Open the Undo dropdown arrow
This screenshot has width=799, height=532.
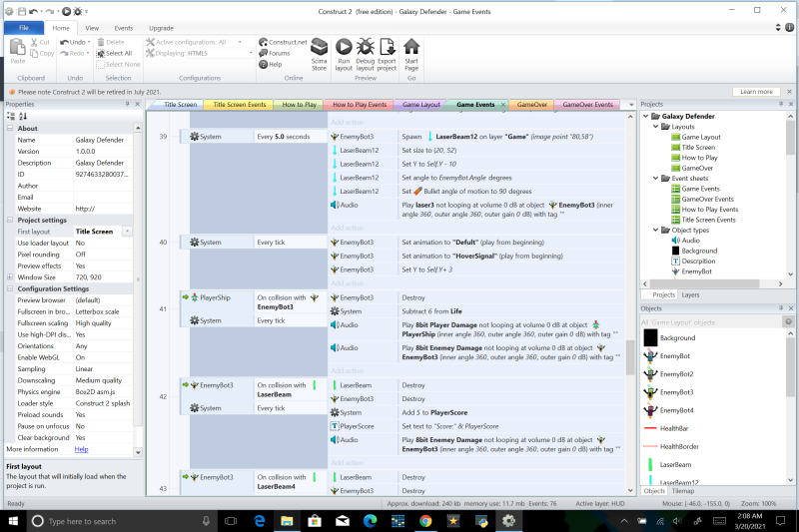(x=89, y=42)
